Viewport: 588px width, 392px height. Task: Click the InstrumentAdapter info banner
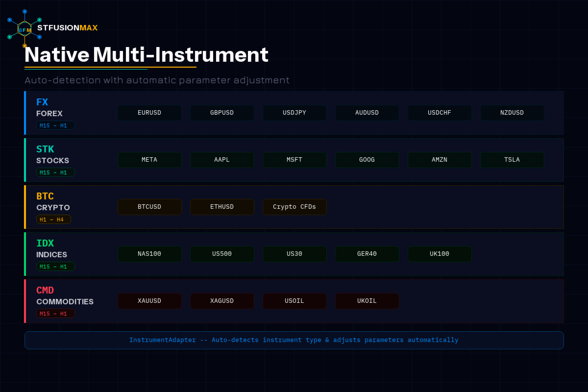[x=294, y=340]
